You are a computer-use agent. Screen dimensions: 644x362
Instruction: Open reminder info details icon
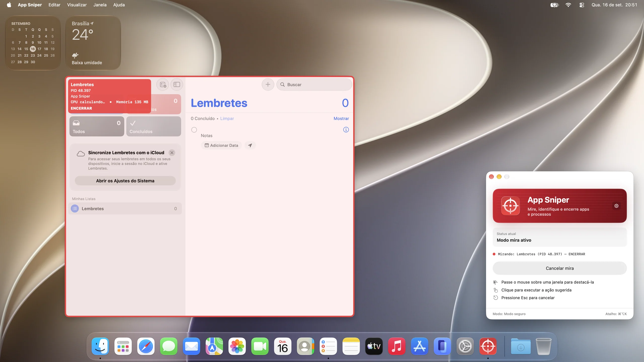tap(346, 130)
